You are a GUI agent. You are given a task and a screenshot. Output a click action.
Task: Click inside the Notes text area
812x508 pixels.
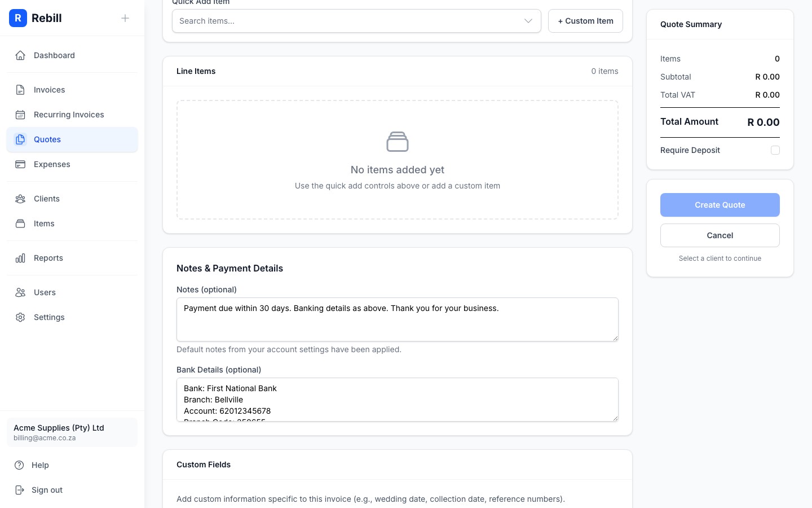(398, 319)
